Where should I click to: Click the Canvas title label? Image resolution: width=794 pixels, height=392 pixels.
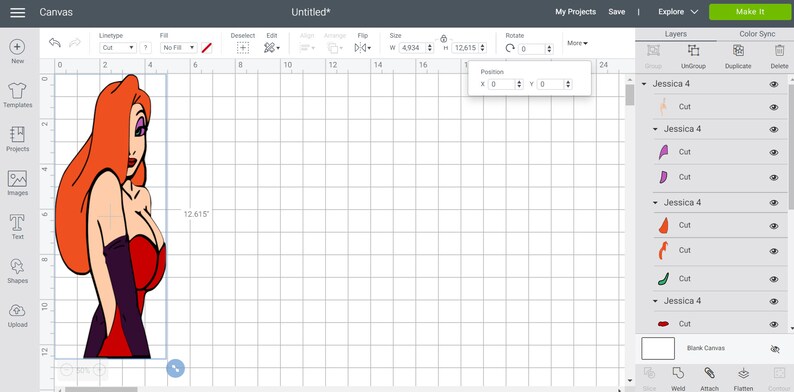pos(56,12)
